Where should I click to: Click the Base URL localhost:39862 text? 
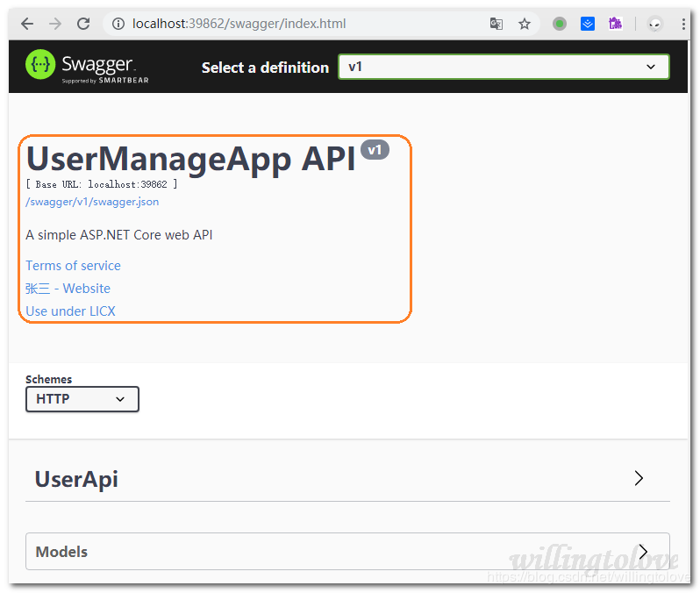(x=102, y=184)
